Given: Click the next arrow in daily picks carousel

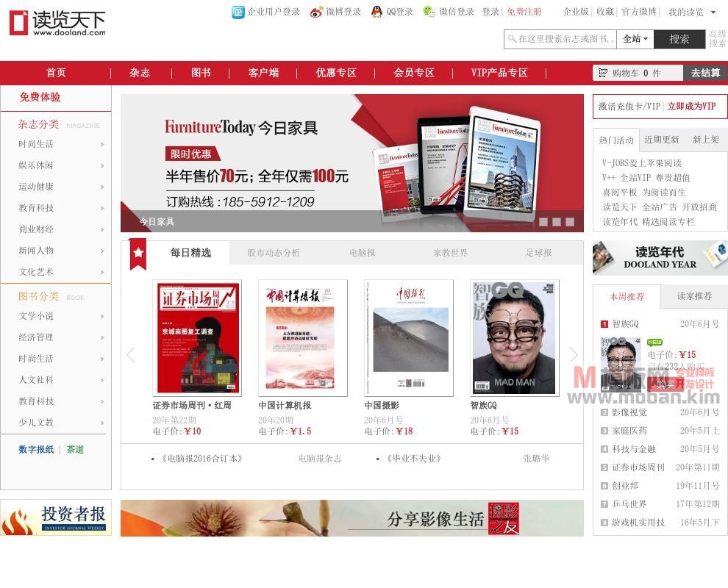Looking at the screenshot, I should click(x=574, y=355).
